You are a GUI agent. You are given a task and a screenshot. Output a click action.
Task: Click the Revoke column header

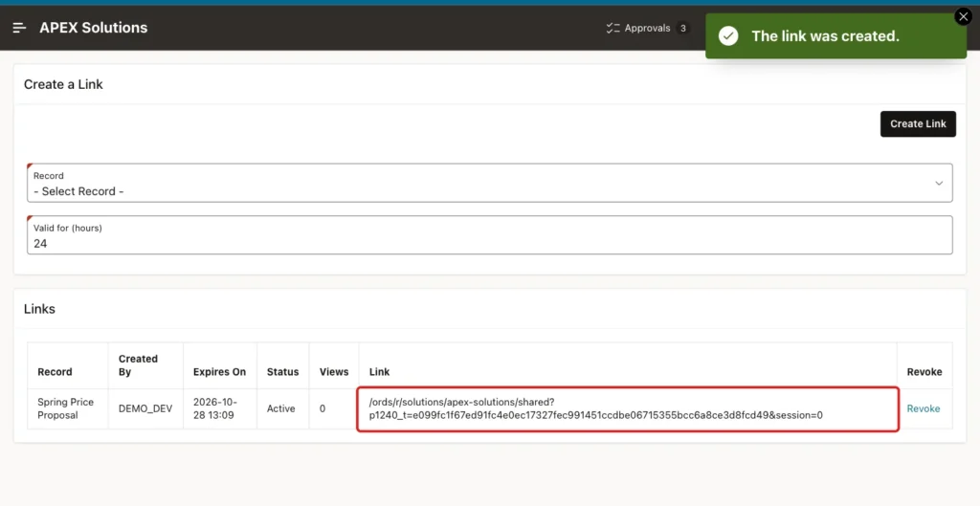pos(924,372)
